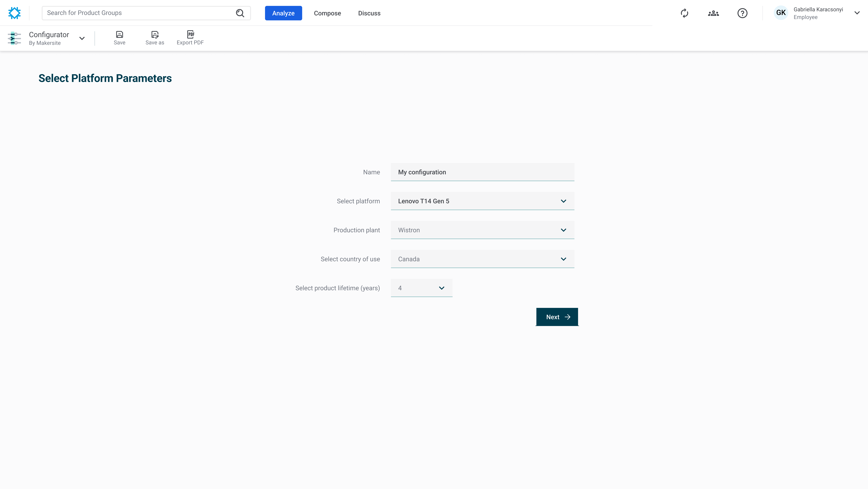
Task: Click the Configurator sliders icon
Action: (x=14, y=38)
